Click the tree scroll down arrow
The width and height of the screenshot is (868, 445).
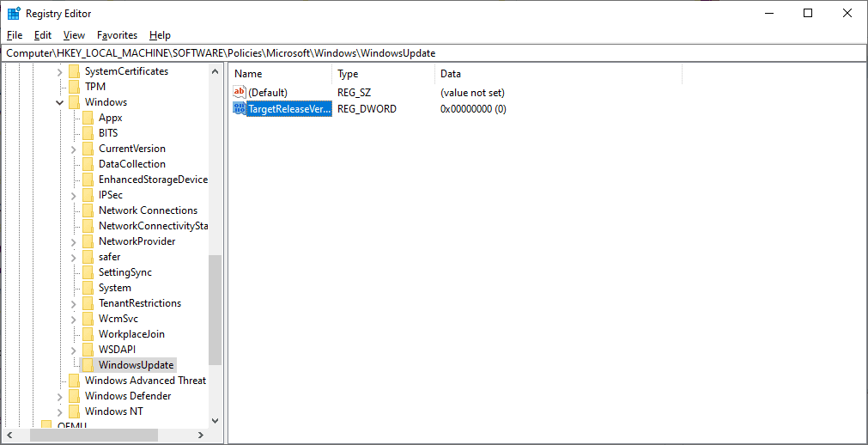[x=215, y=422]
